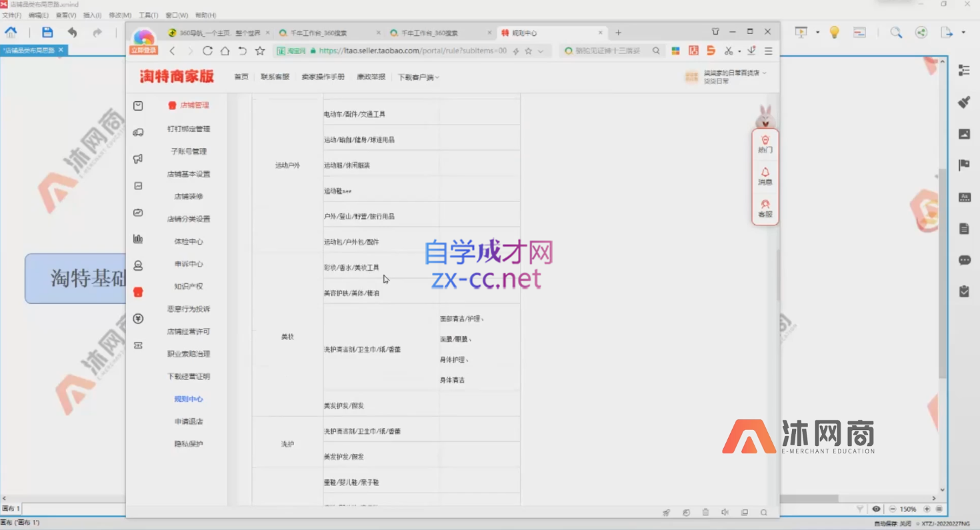This screenshot has height=530, width=980.
Task: Open 店铺基本设置 in sidebar
Action: coord(189,174)
